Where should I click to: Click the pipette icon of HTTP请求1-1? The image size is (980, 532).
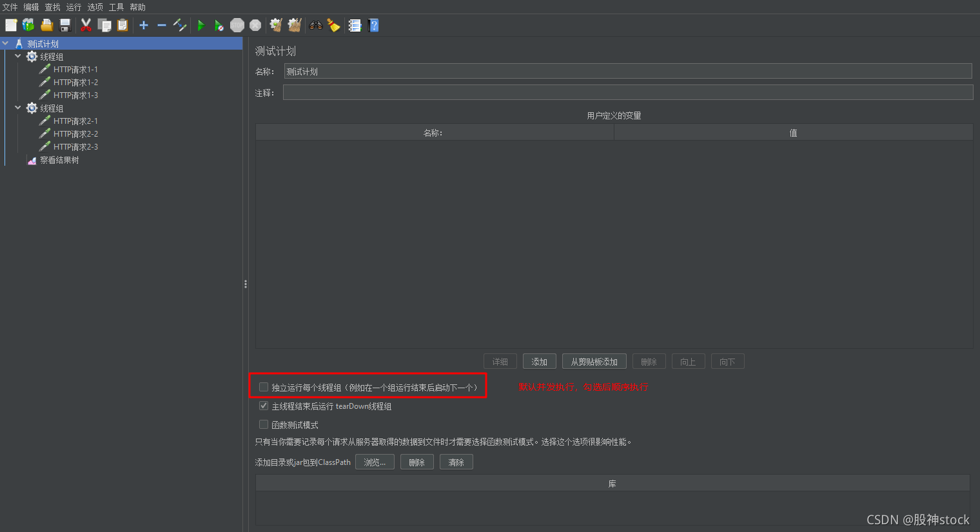tap(44, 69)
